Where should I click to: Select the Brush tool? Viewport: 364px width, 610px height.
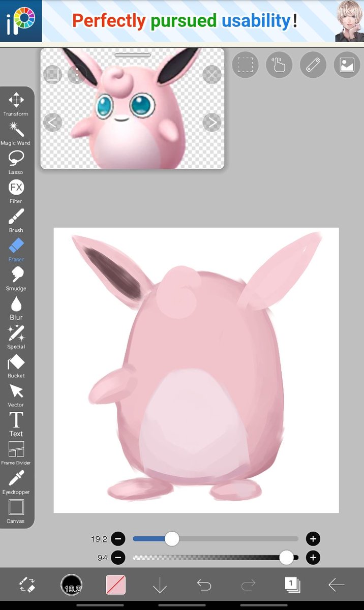click(x=16, y=221)
